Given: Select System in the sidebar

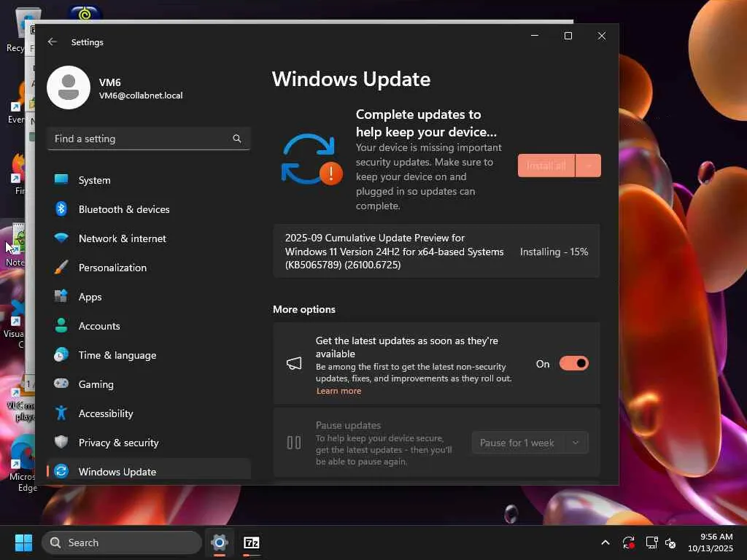Looking at the screenshot, I should click(x=149, y=180).
